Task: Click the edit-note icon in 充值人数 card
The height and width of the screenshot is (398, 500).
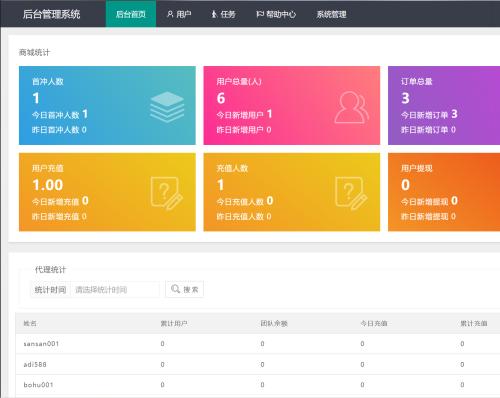Action: click(351, 193)
